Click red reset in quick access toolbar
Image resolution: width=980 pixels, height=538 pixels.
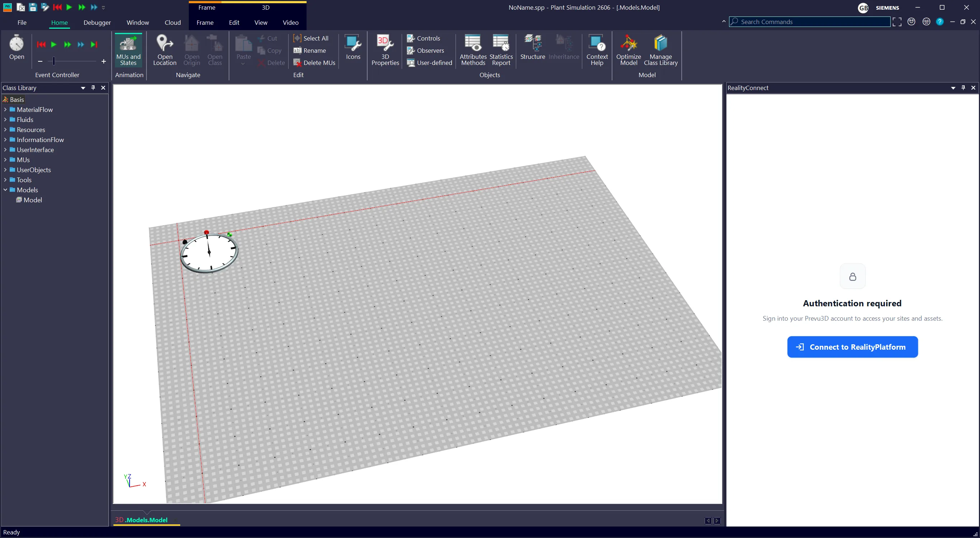pos(57,7)
